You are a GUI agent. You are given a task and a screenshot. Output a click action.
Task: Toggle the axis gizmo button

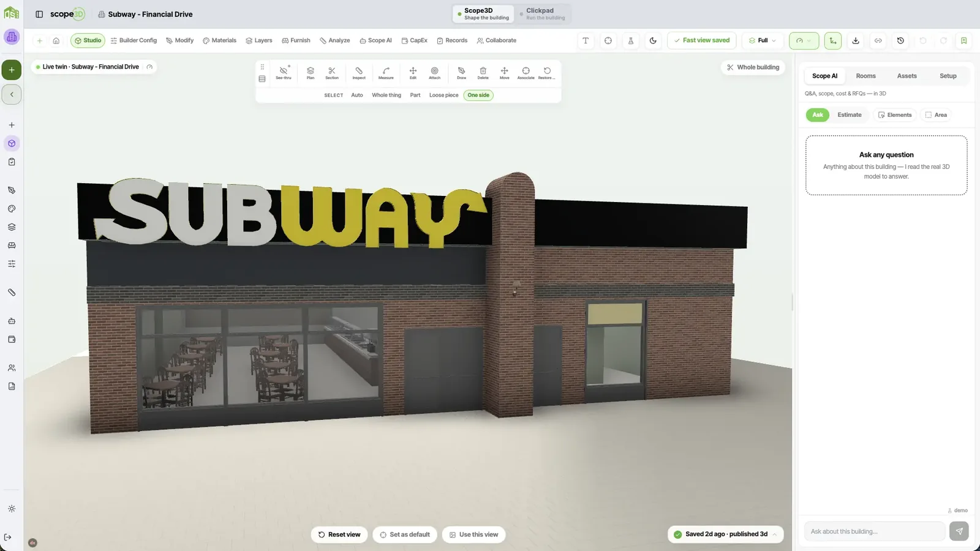[x=833, y=40]
